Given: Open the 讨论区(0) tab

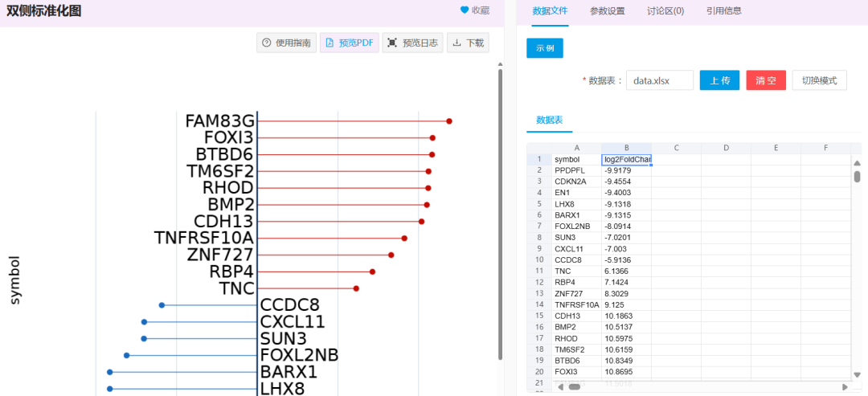Looking at the screenshot, I should 665,10.
